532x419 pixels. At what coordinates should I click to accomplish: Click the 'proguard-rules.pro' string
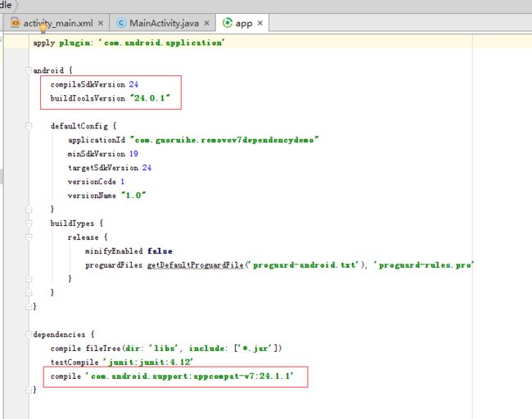424,265
